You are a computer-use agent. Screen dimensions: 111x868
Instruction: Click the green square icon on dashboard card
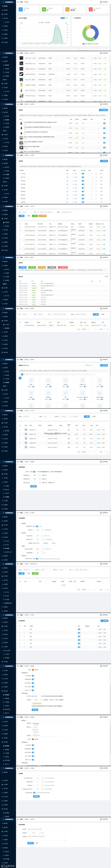coord(44,9)
